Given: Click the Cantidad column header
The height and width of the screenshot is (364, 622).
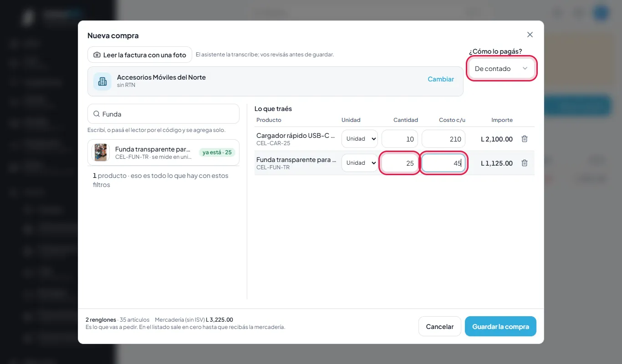Looking at the screenshot, I should (x=406, y=120).
